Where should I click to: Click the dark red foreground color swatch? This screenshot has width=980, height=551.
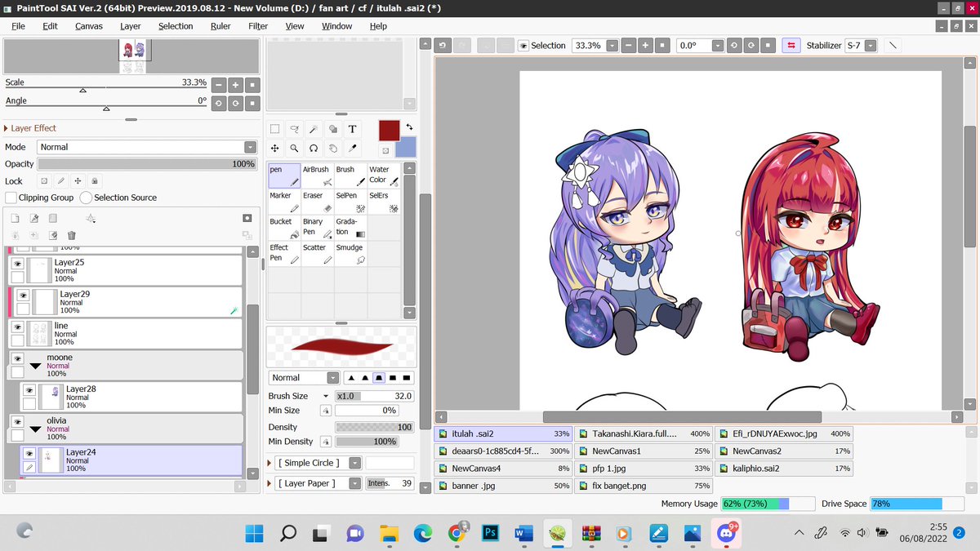[389, 130]
